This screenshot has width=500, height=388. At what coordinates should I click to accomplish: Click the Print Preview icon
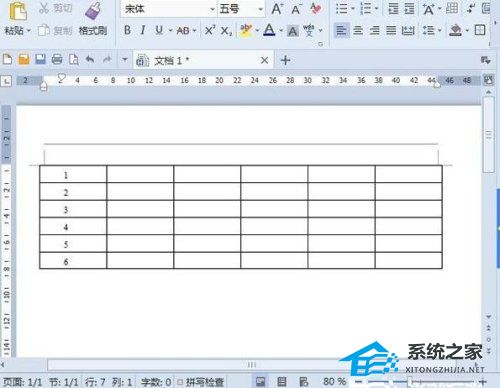click(74, 60)
